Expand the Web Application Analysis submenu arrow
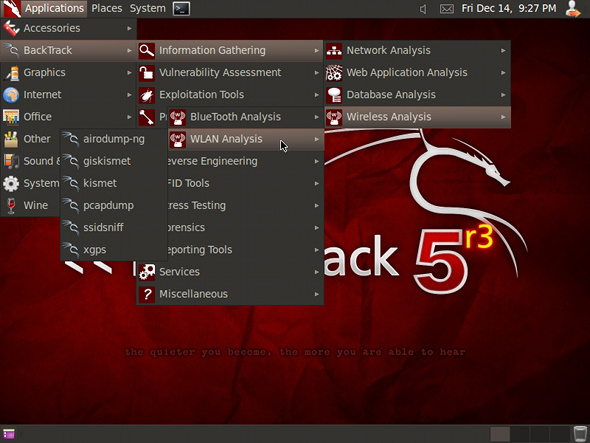 click(x=503, y=73)
